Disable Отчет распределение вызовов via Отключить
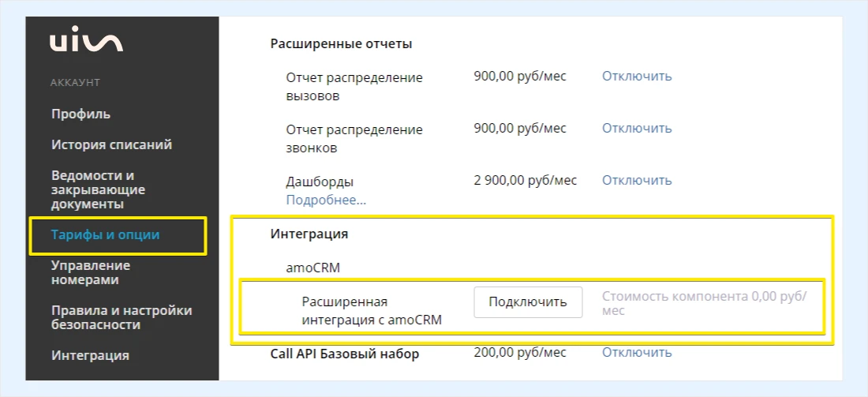This screenshot has height=397, width=868. (x=637, y=77)
